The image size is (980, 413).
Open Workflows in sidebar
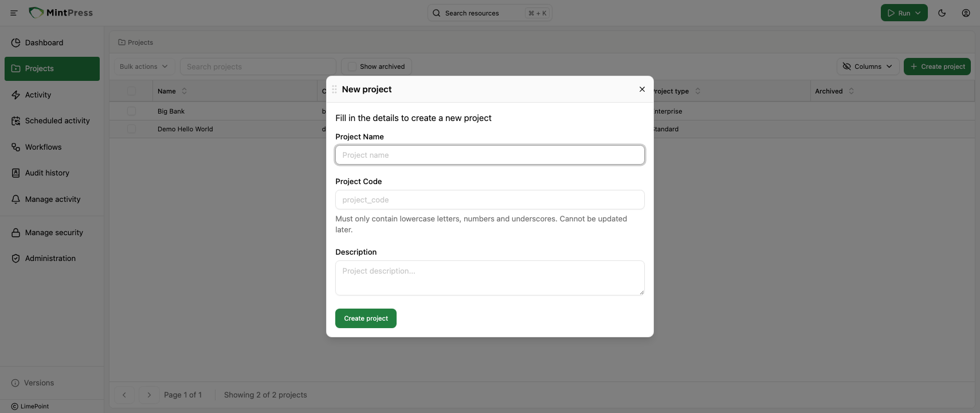[x=52, y=147]
